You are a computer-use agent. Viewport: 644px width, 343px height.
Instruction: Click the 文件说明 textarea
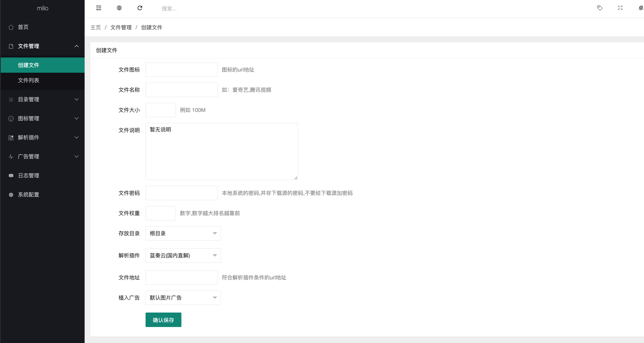click(222, 151)
